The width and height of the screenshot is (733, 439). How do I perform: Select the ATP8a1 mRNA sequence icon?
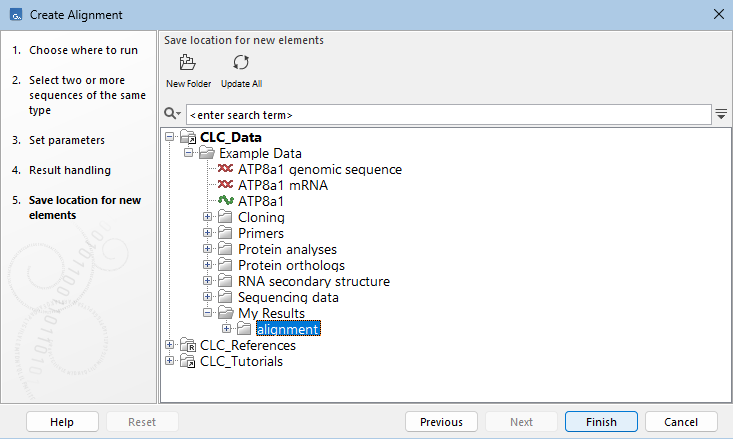click(x=226, y=186)
